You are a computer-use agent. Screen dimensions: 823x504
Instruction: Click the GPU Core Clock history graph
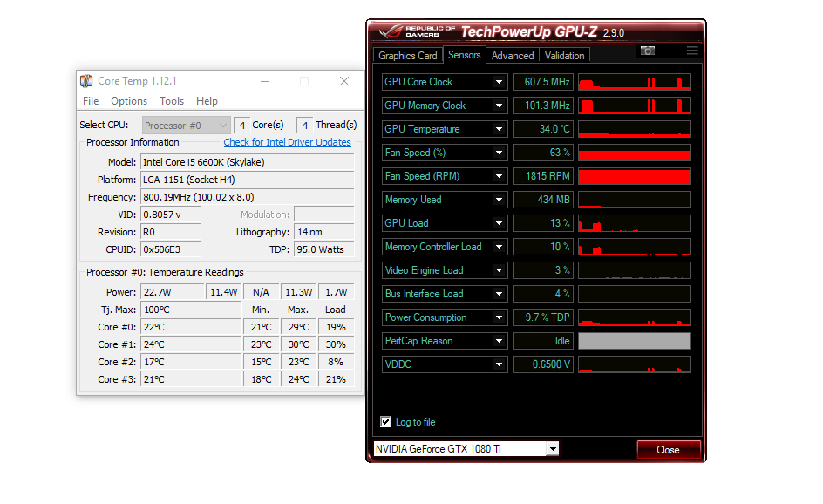pyautogui.click(x=635, y=82)
